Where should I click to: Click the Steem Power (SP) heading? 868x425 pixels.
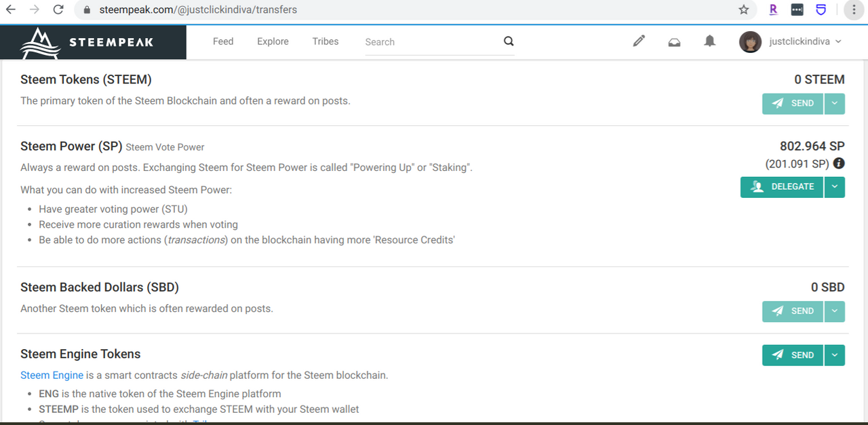pyautogui.click(x=71, y=146)
